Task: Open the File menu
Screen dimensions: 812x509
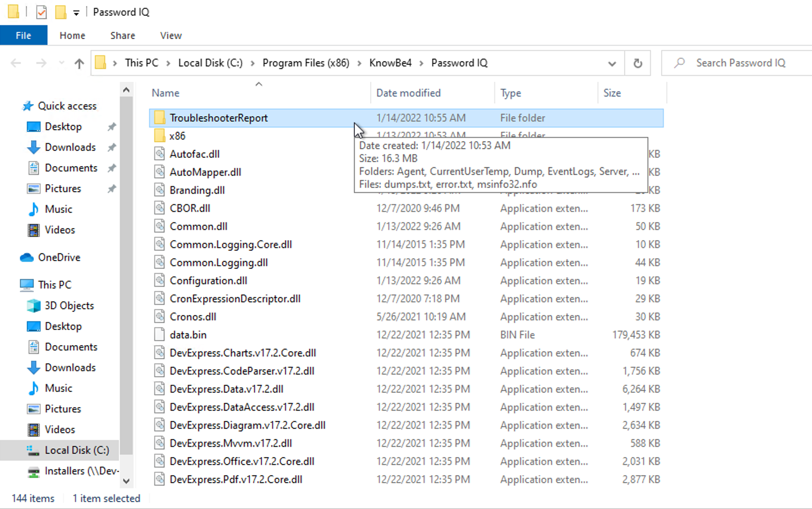Action: [23, 35]
